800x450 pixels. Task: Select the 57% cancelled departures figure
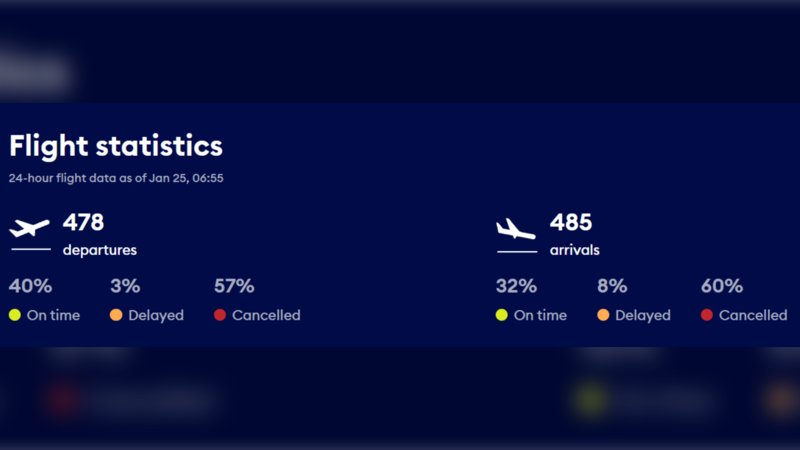(234, 286)
